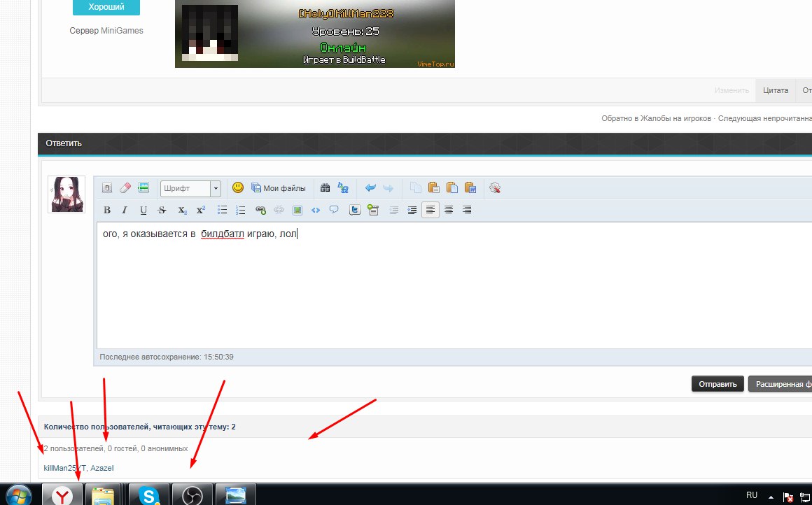Image resolution: width=812 pixels, height=505 pixels.
Task: Open killMan25YT user profile link
Action: point(64,468)
